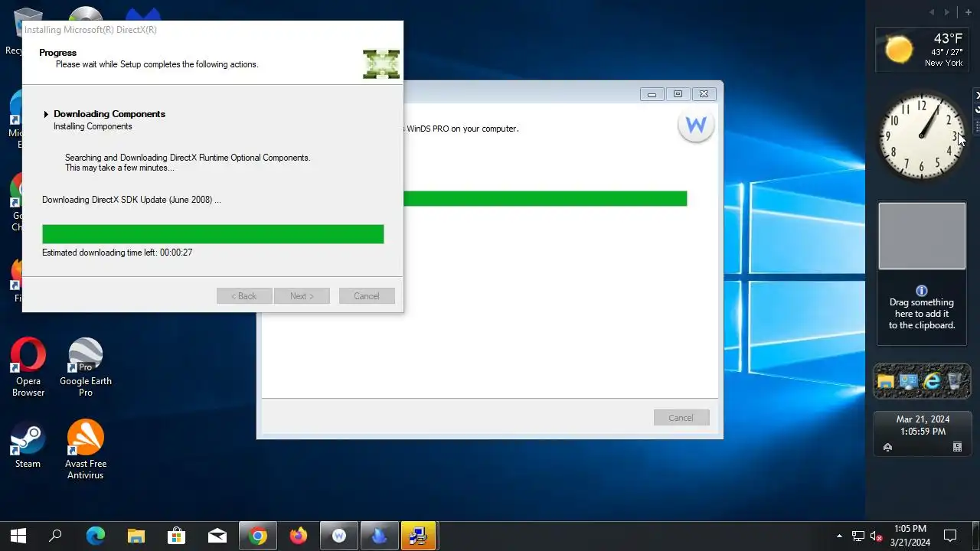Viewport: 980px width, 551px height.
Task: Click the WinDS PRO installer green progress bar
Action: click(545, 199)
